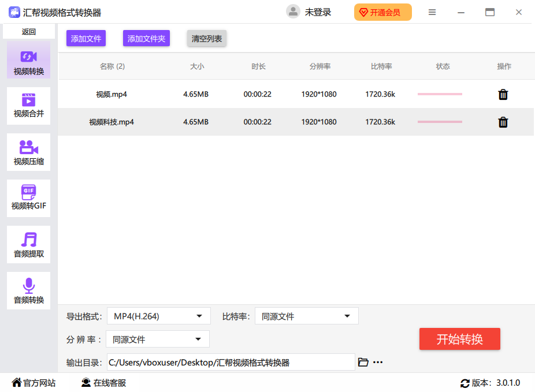Click the folder icon beside the output path

click(x=363, y=361)
